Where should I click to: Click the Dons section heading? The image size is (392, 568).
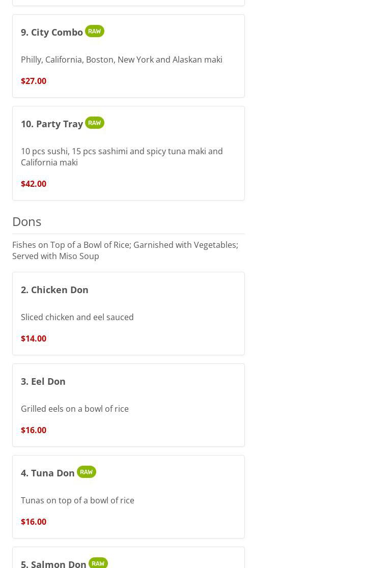pos(26,221)
